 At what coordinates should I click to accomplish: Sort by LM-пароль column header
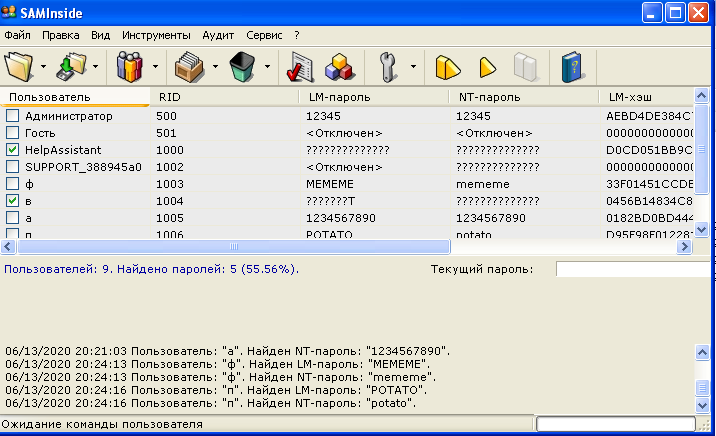point(374,97)
